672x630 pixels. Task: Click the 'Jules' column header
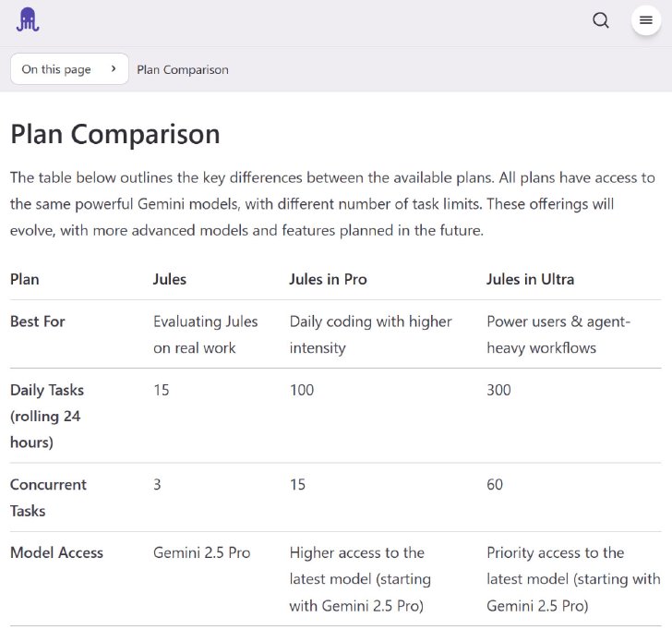170,279
